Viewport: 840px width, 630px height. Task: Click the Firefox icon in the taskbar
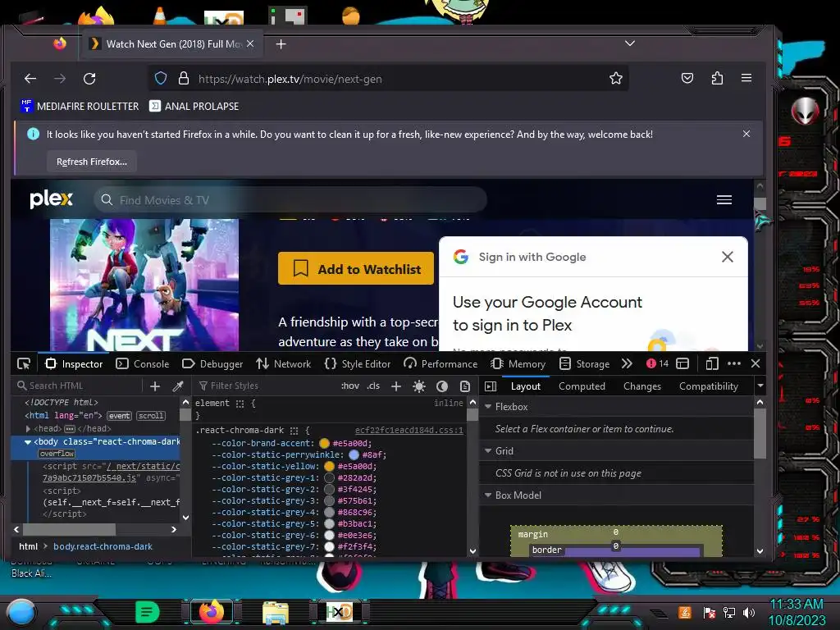pos(212,611)
